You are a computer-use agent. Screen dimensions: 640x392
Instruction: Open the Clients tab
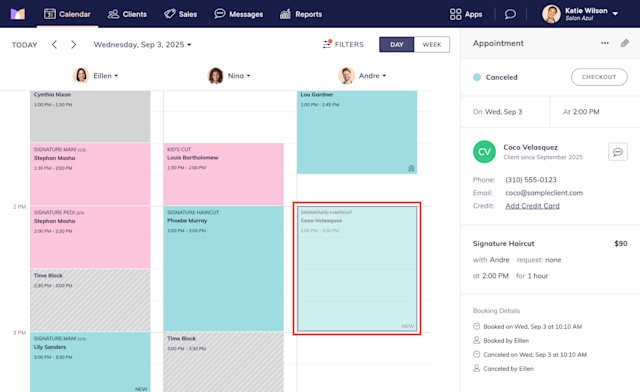click(x=127, y=14)
